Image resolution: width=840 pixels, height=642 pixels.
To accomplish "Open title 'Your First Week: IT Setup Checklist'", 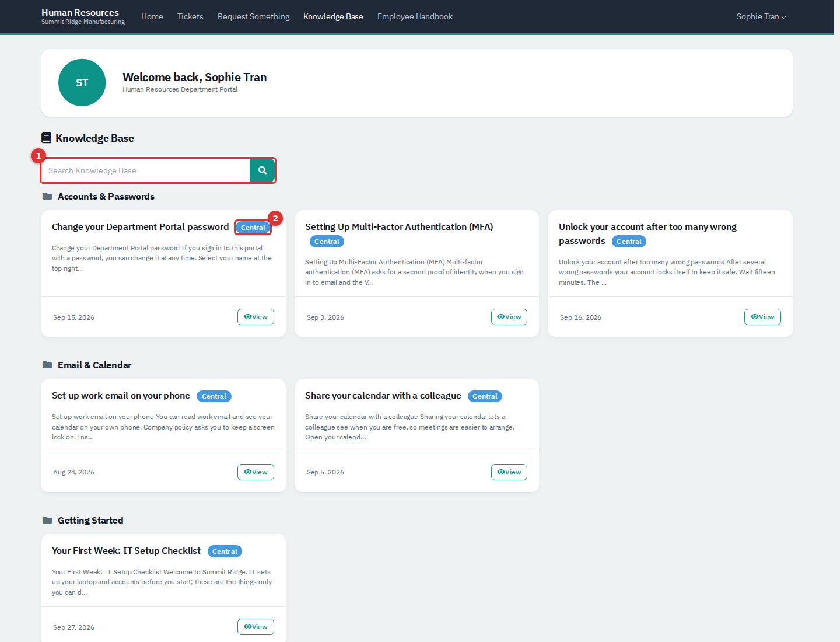I will click(126, 551).
